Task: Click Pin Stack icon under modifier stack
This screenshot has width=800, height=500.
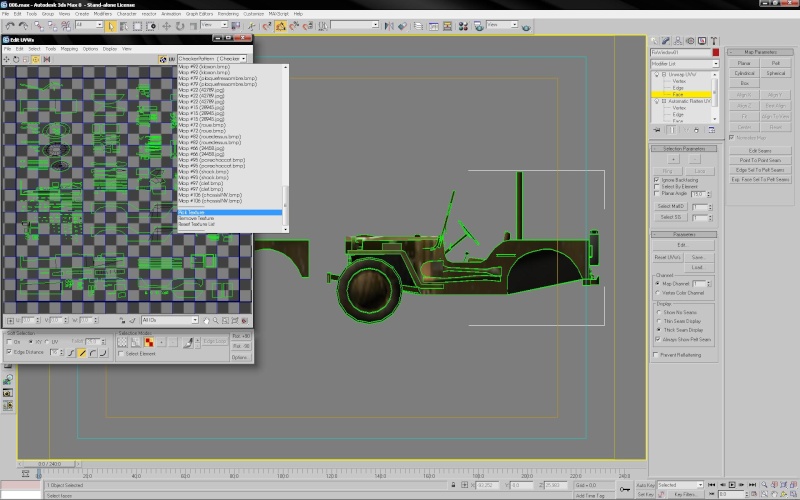Action: pyautogui.click(x=657, y=130)
